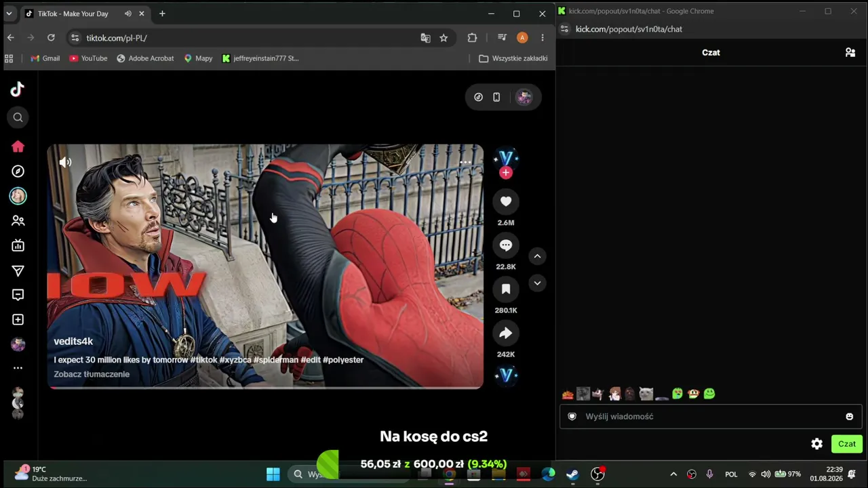Viewport: 868px width, 488px height.
Task: Open the YouTube bookmark
Action: (x=88, y=58)
